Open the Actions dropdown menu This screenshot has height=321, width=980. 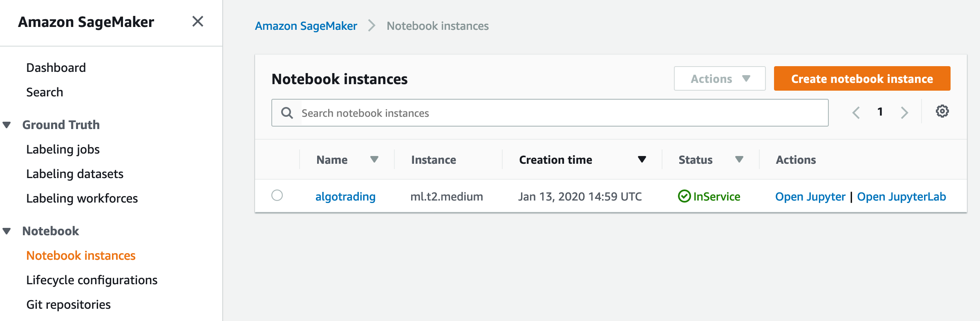[719, 79]
